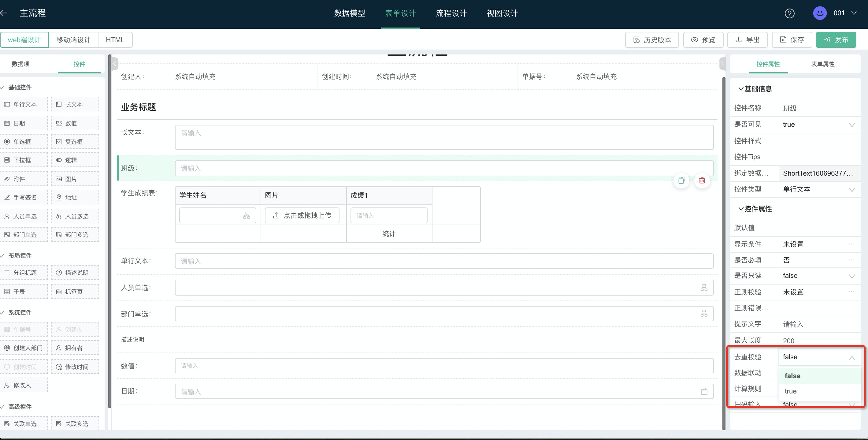Viewport: 868px width, 440px height.
Task: Pick the 子表 subtable control
Action: tap(24, 291)
